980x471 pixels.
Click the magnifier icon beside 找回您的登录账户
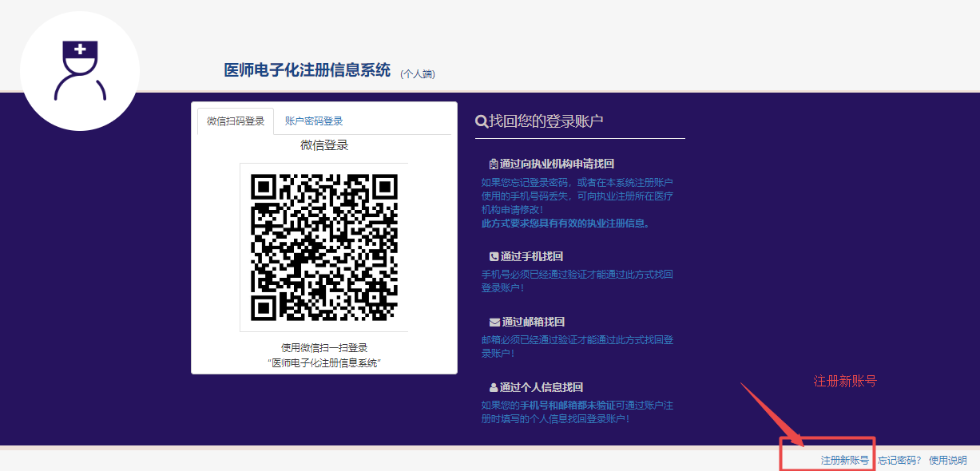[x=482, y=121]
